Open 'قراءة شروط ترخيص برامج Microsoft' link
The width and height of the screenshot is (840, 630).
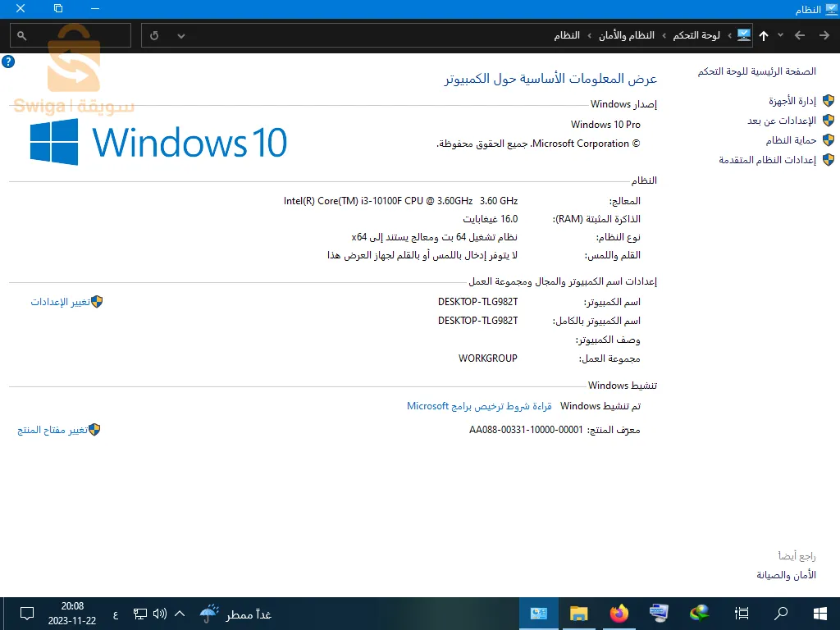(479, 406)
